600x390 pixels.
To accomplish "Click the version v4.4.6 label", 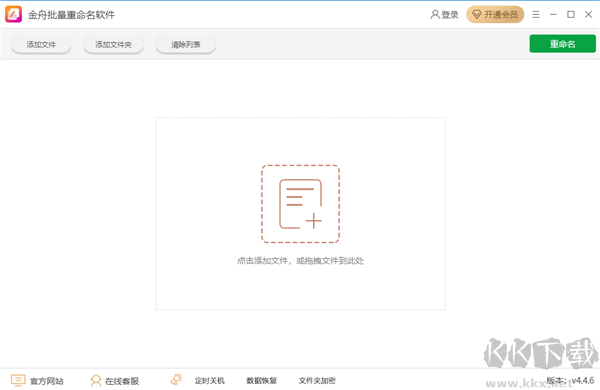I will pyautogui.click(x=570, y=380).
